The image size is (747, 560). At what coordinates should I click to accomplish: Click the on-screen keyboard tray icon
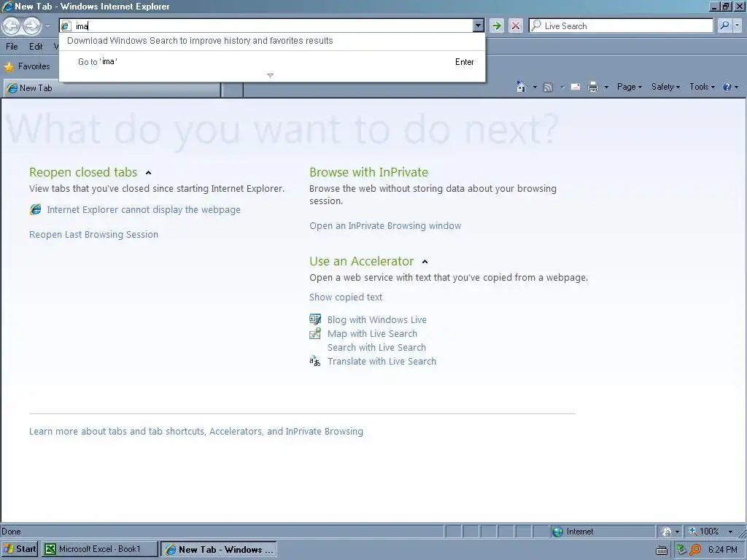coord(661,550)
